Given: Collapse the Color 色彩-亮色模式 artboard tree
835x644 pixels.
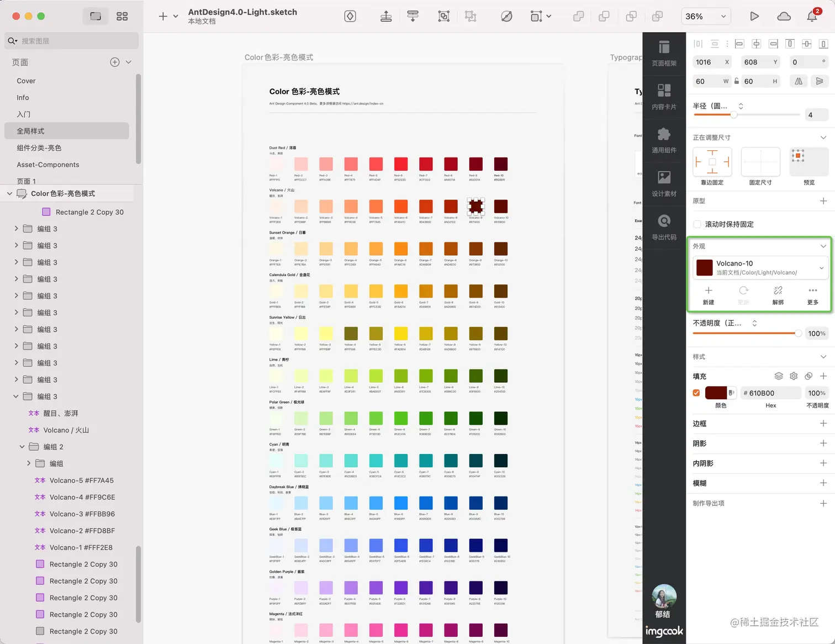Looking at the screenshot, I should click(x=9, y=193).
